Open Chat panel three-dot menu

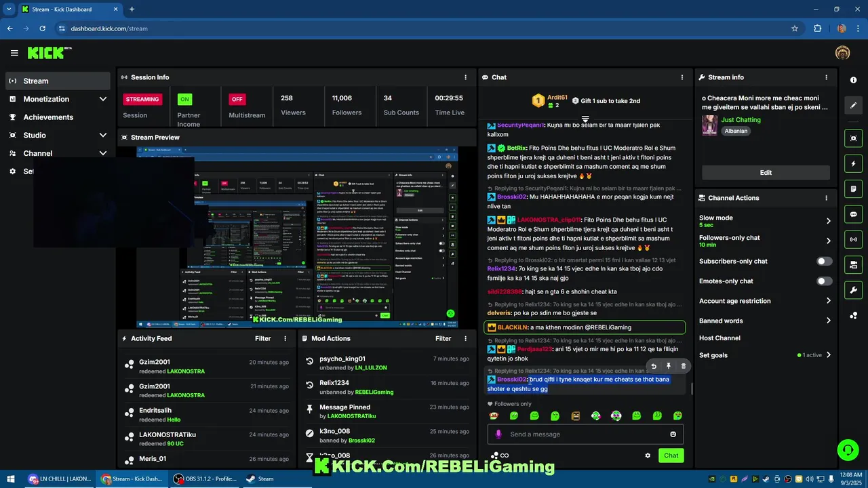682,77
